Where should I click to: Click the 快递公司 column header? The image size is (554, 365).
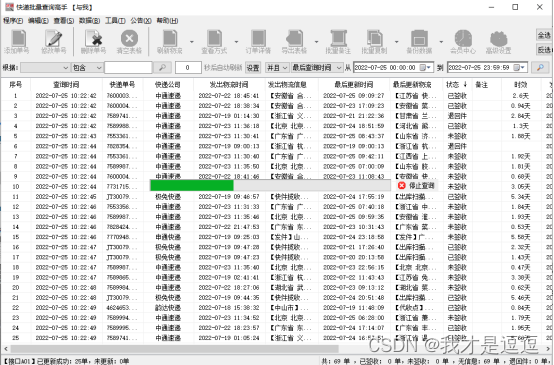(168, 84)
